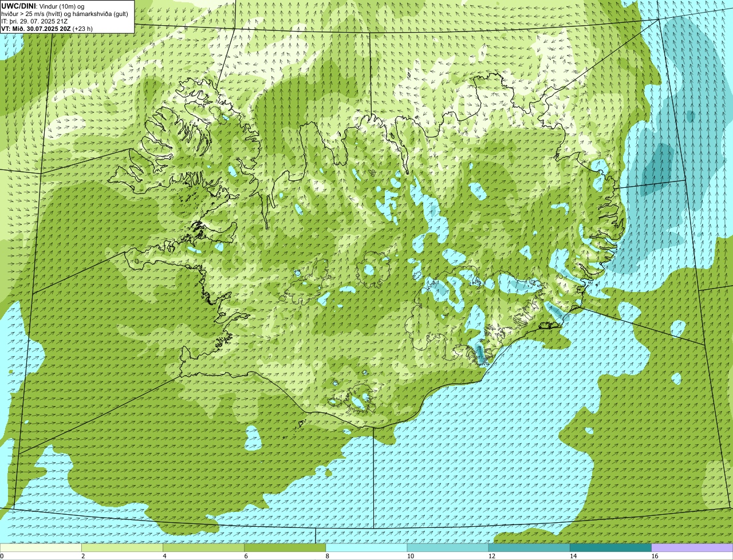Click the scale label "14"
The width and height of the screenshot is (733, 560).
coord(573,556)
